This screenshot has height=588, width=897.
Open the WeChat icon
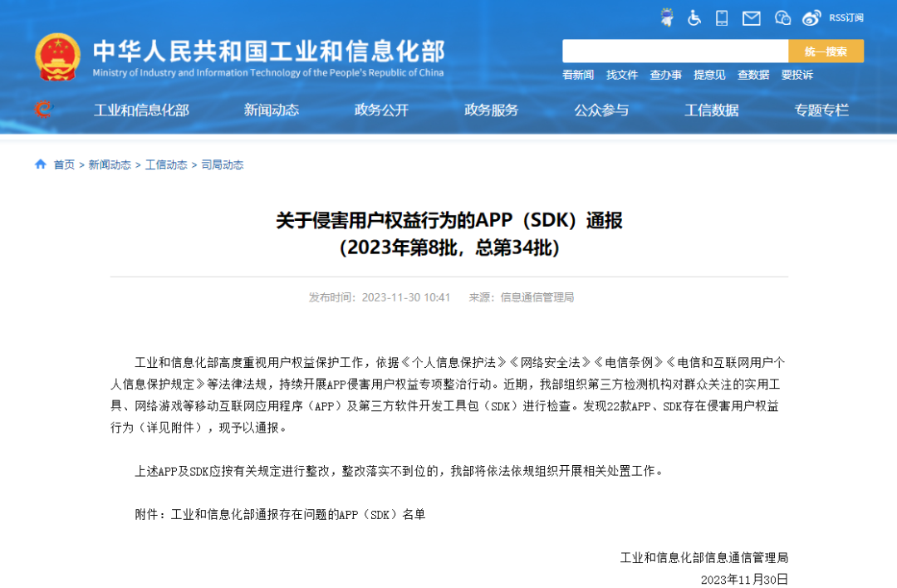click(782, 18)
